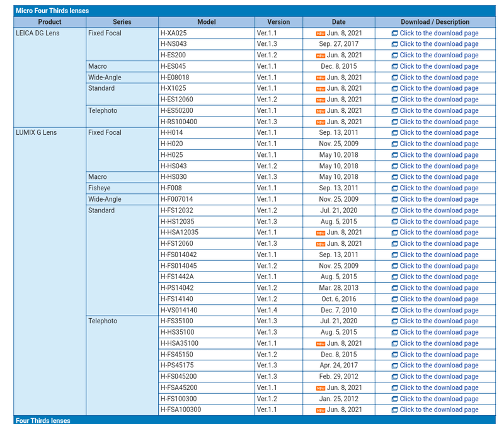Click the date Apr. 24, 2017

(339, 365)
